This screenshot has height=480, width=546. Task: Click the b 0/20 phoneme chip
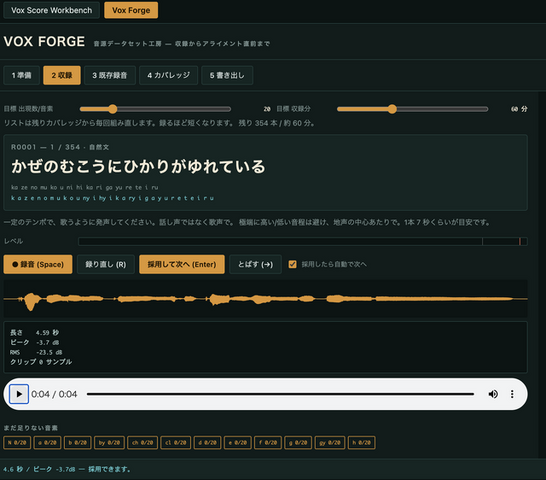[x=78, y=443]
